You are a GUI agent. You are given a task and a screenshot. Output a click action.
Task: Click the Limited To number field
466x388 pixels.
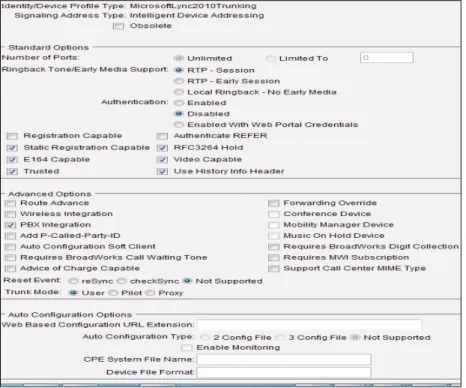387,58
